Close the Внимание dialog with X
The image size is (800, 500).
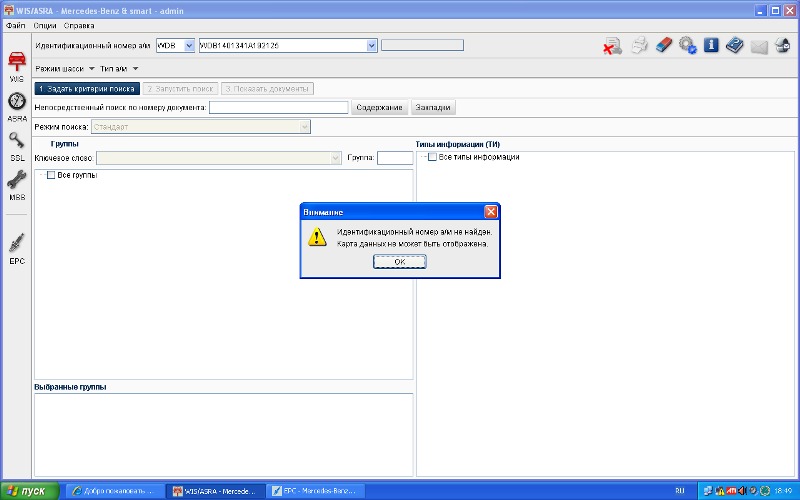(491, 212)
